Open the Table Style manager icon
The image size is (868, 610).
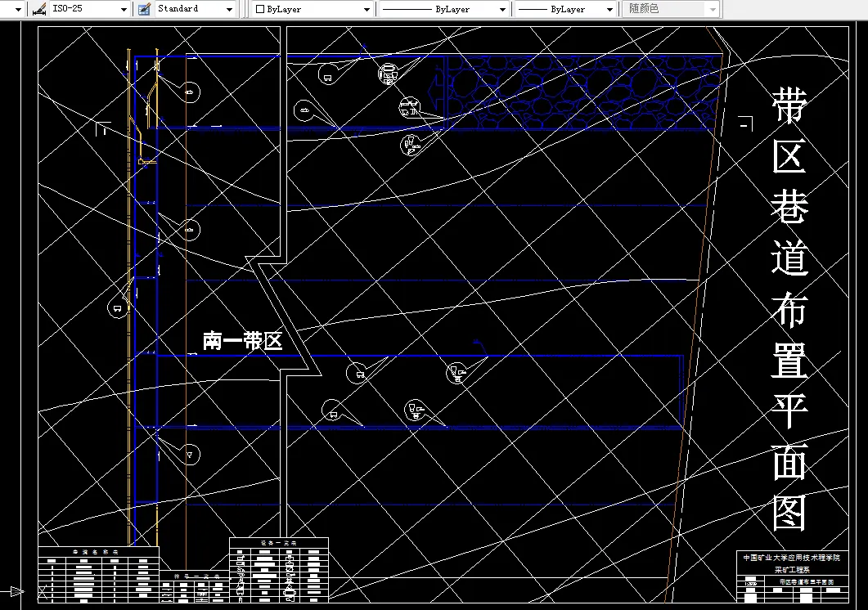[x=144, y=10]
